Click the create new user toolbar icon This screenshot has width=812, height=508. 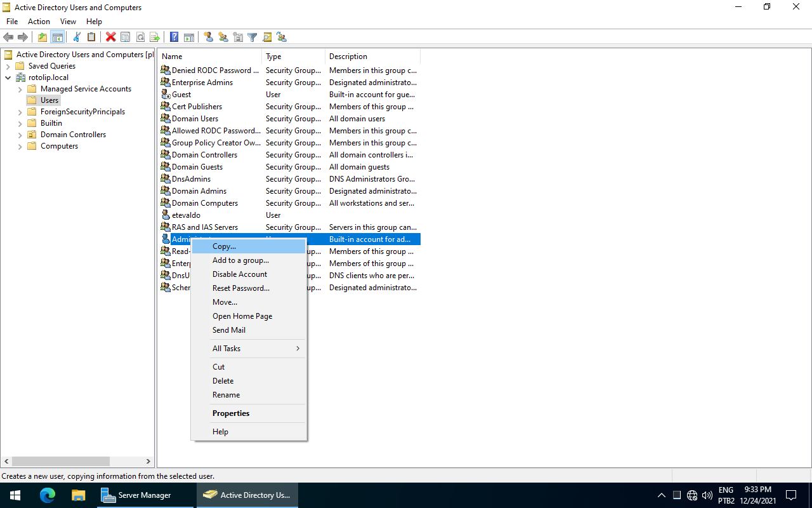pos(209,37)
